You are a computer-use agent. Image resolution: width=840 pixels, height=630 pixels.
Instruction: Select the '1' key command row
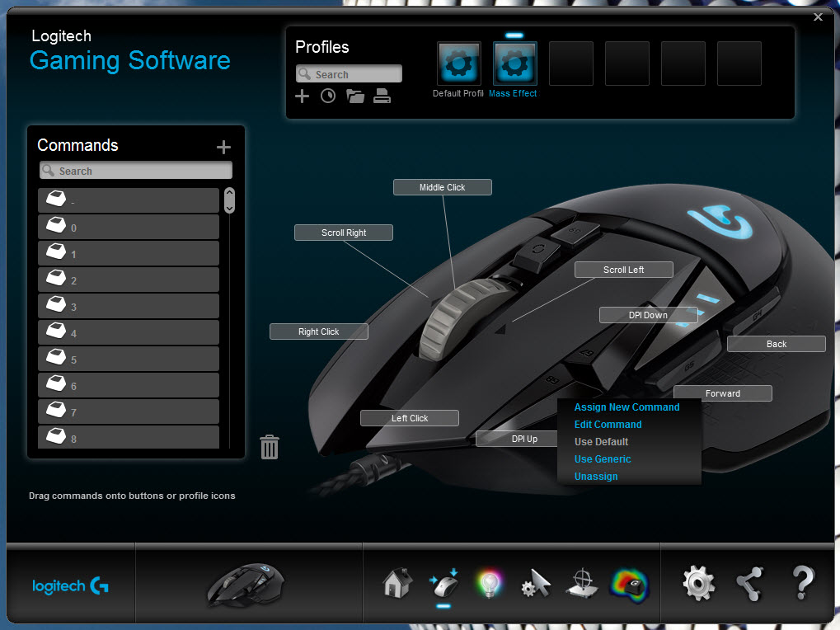pyautogui.click(x=129, y=253)
